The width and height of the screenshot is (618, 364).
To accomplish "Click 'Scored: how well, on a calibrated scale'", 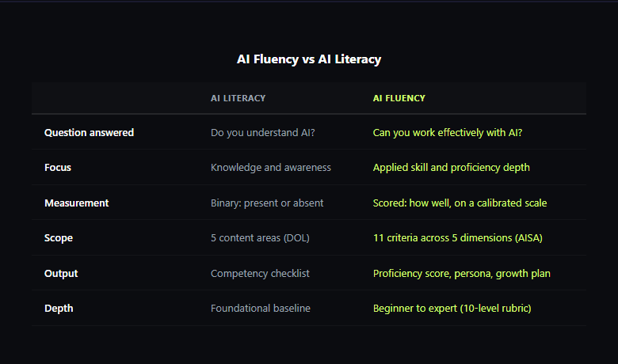I will tap(460, 203).
